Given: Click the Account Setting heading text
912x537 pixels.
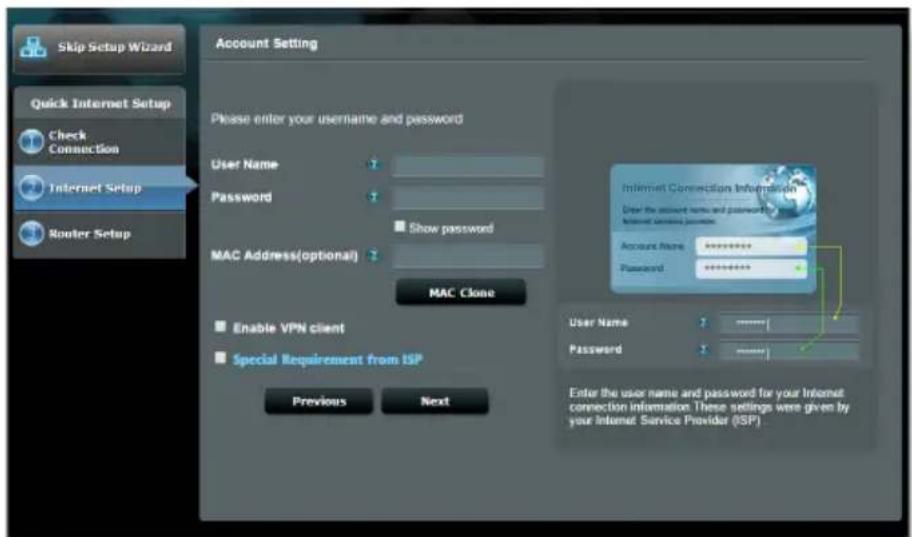Looking at the screenshot, I should coord(266,44).
